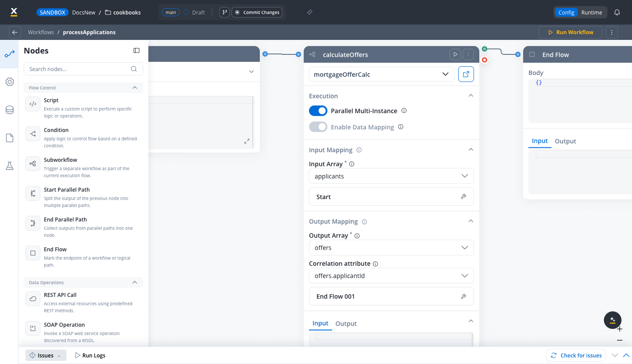Open the database icon in sidebar
Image resolution: width=632 pixels, height=364 pixels.
click(9, 110)
